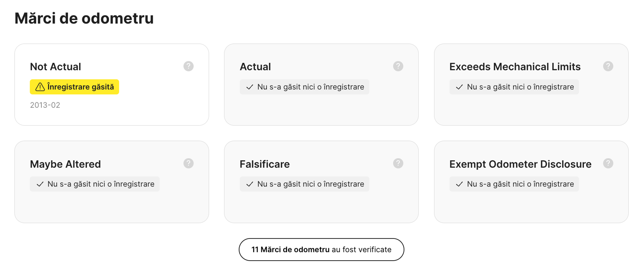644x272 pixels.
Task: Click the checkmark icon in Actual card
Action: pos(250,87)
